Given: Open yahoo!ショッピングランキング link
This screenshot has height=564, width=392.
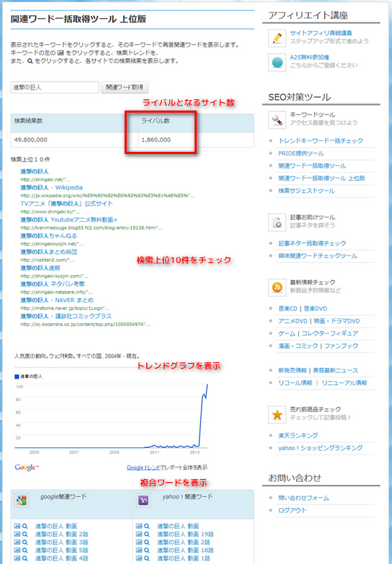Looking at the screenshot, I should pos(321,448).
